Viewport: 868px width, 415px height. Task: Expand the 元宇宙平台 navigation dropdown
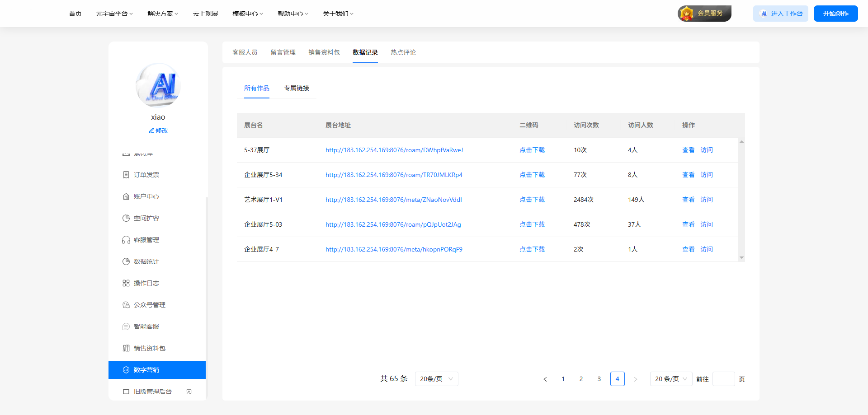click(x=114, y=14)
